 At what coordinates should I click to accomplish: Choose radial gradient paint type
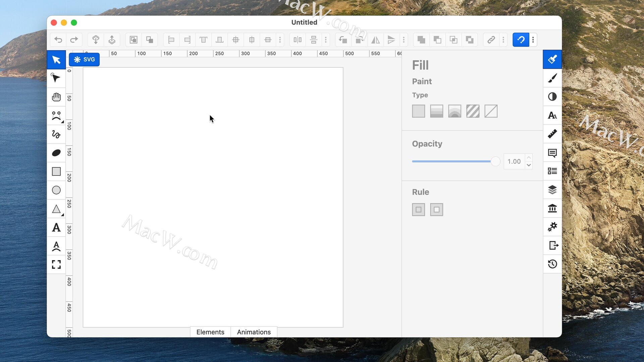tap(454, 111)
